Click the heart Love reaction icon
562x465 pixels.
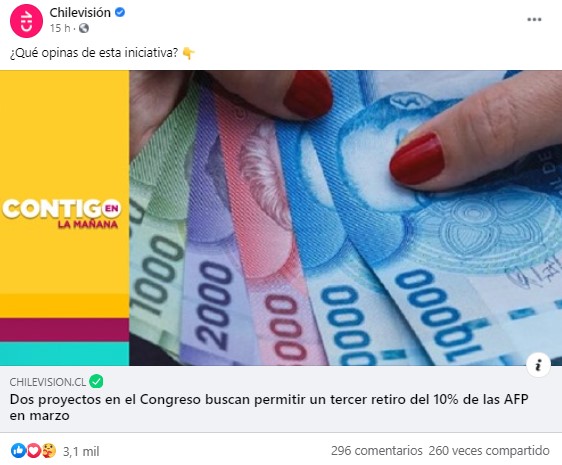[33, 451]
